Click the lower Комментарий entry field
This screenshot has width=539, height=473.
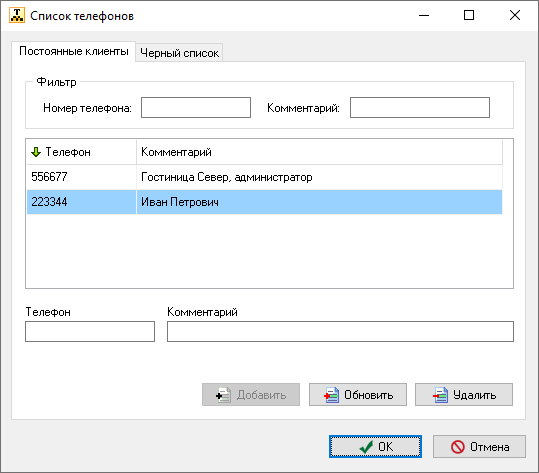[x=340, y=331]
